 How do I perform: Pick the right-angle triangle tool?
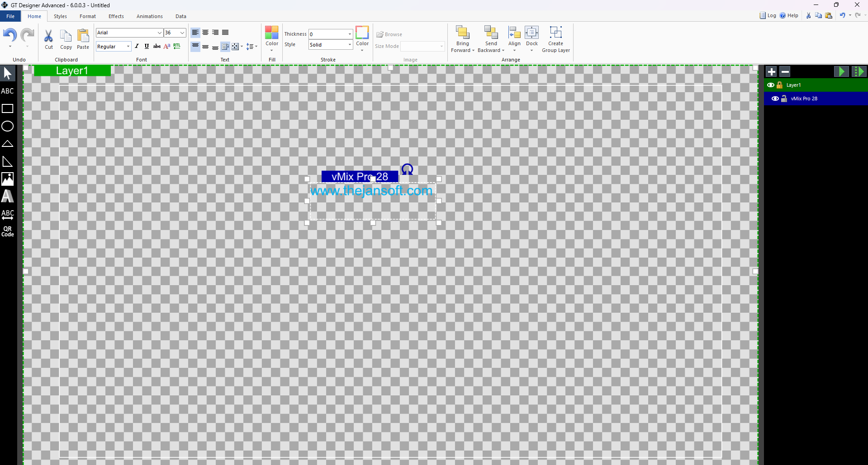coord(8,161)
